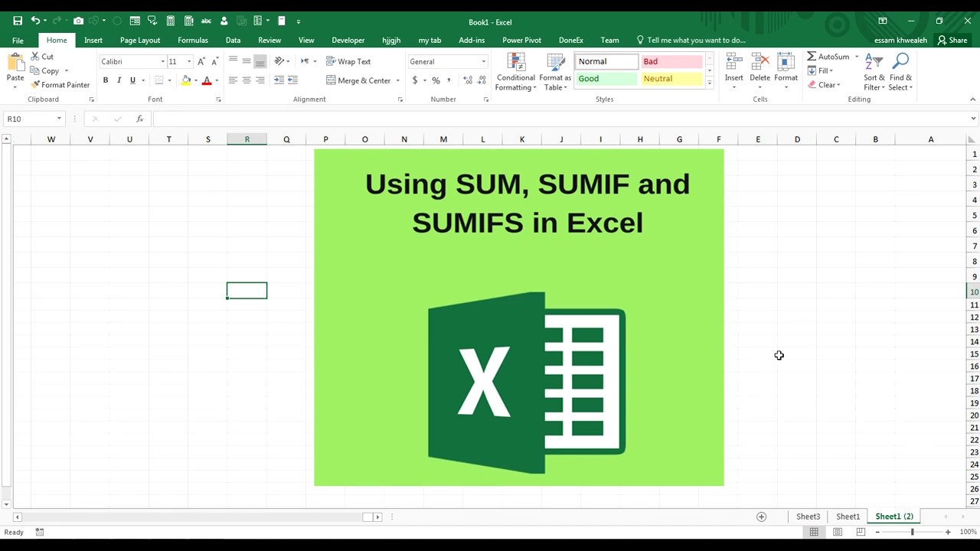The image size is (980, 551).
Task: Open the Find & Select menu
Action: pos(900,72)
